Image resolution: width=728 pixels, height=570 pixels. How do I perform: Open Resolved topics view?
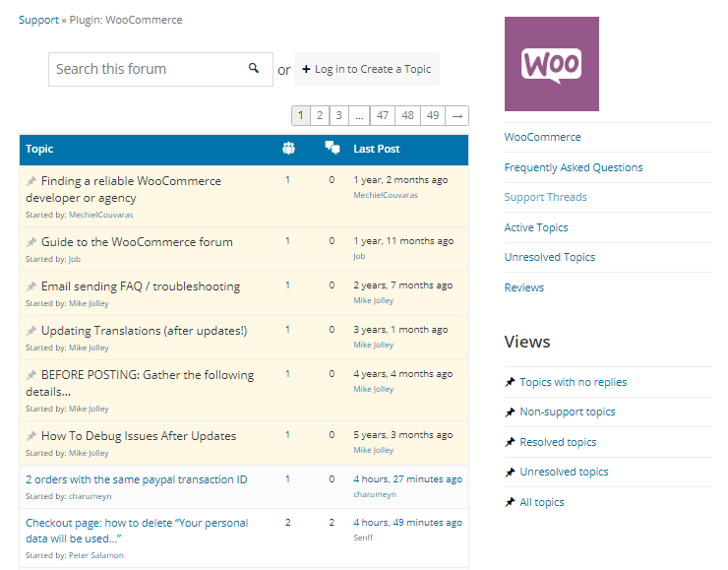(x=558, y=442)
